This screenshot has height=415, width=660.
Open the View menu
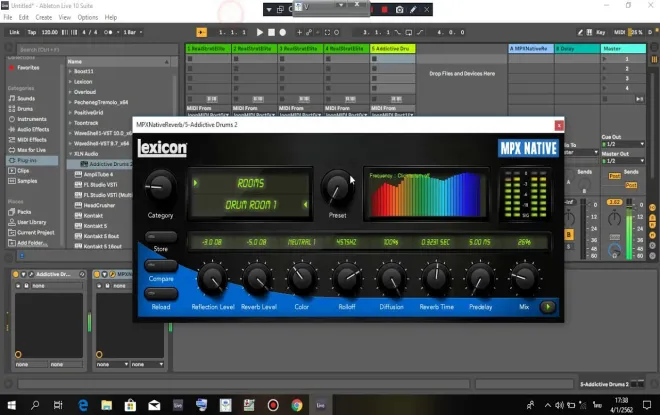click(x=64, y=17)
